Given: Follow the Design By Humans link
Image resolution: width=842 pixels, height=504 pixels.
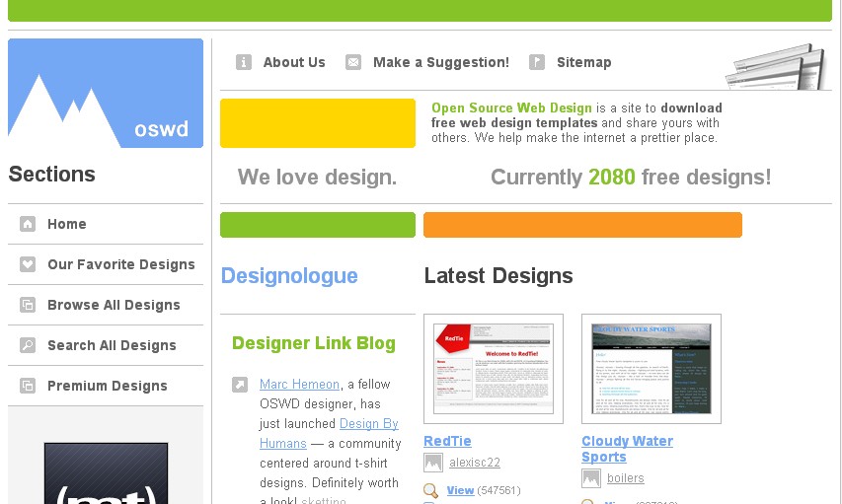Looking at the screenshot, I should point(329,434).
